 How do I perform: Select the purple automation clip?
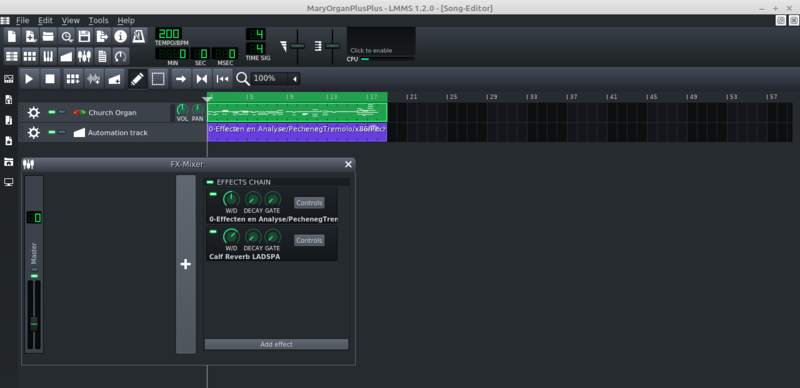pos(297,132)
